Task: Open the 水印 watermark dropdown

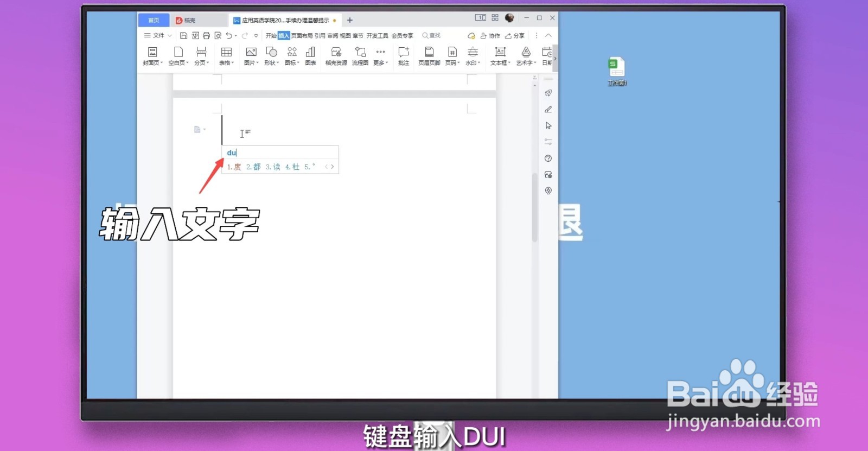Action: pos(473,56)
